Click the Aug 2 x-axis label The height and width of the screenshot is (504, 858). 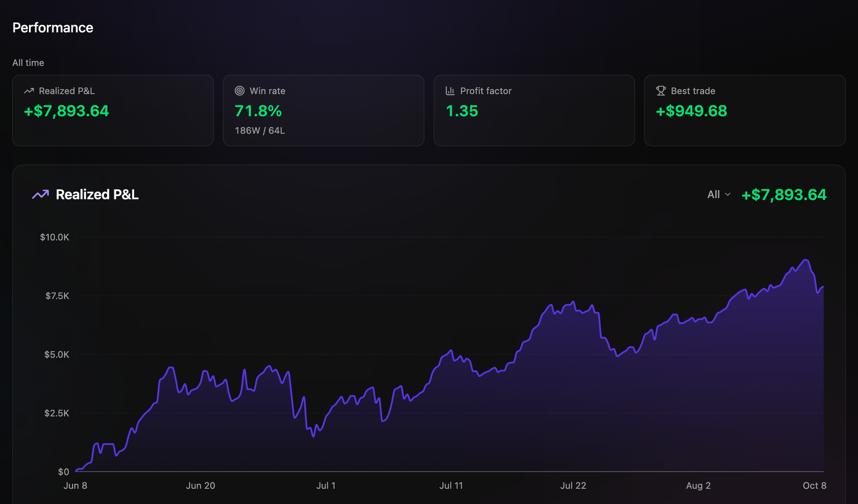coord(698,486)
